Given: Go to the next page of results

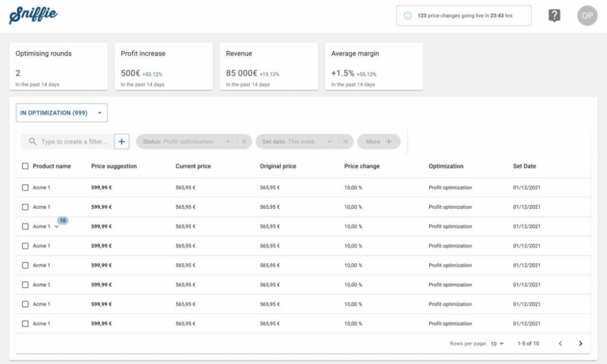Looking at the screenshot, I should pyautogui.click(x=580, y=343).
